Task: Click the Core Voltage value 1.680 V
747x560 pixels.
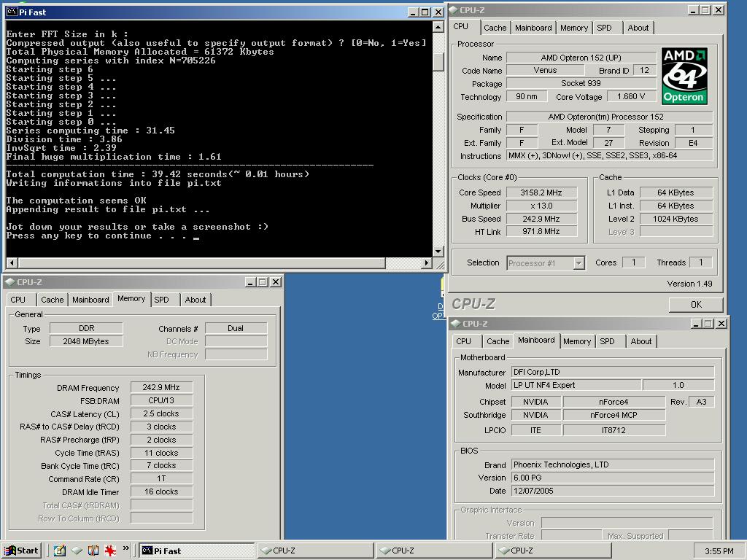Action: [x=631, y=97]
